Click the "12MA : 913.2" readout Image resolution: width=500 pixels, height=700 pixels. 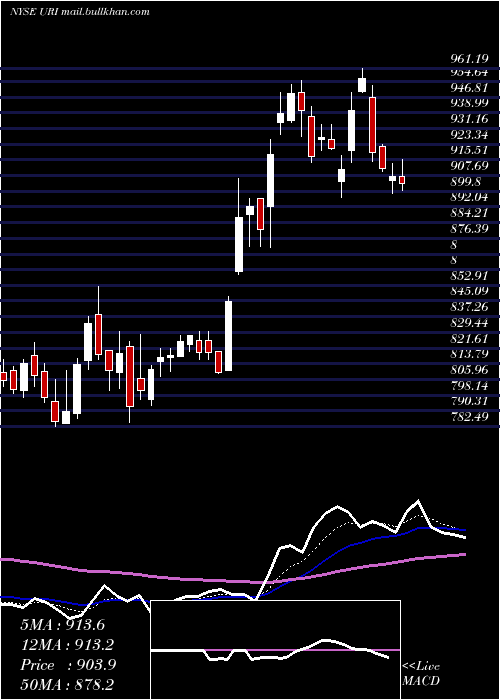pos(67,645)
